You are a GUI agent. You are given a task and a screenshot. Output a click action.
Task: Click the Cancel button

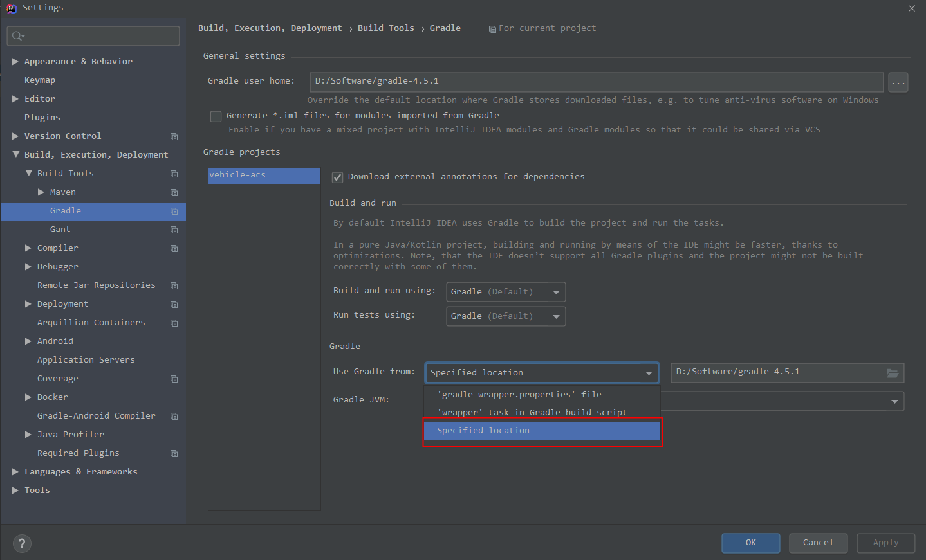(819, 543)
